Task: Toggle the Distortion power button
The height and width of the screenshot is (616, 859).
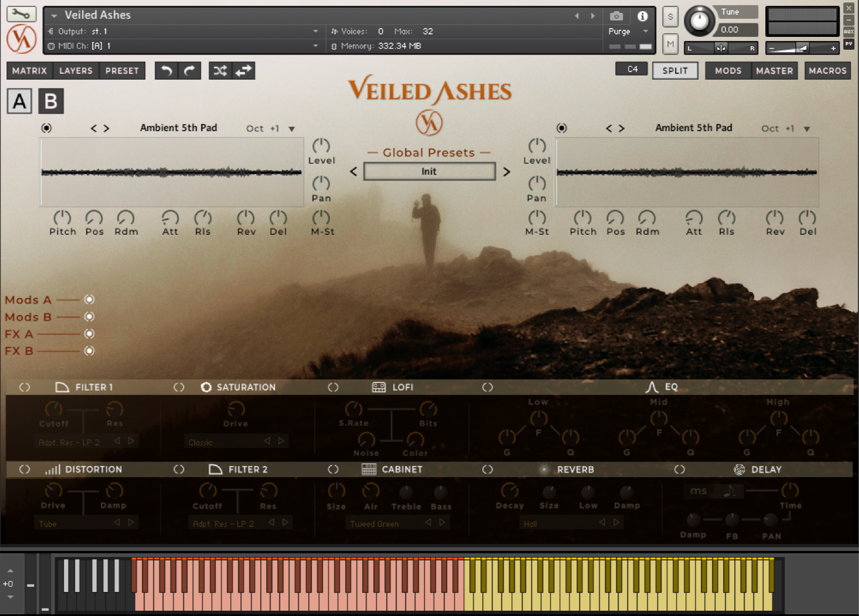Action: tap(25, 469)
